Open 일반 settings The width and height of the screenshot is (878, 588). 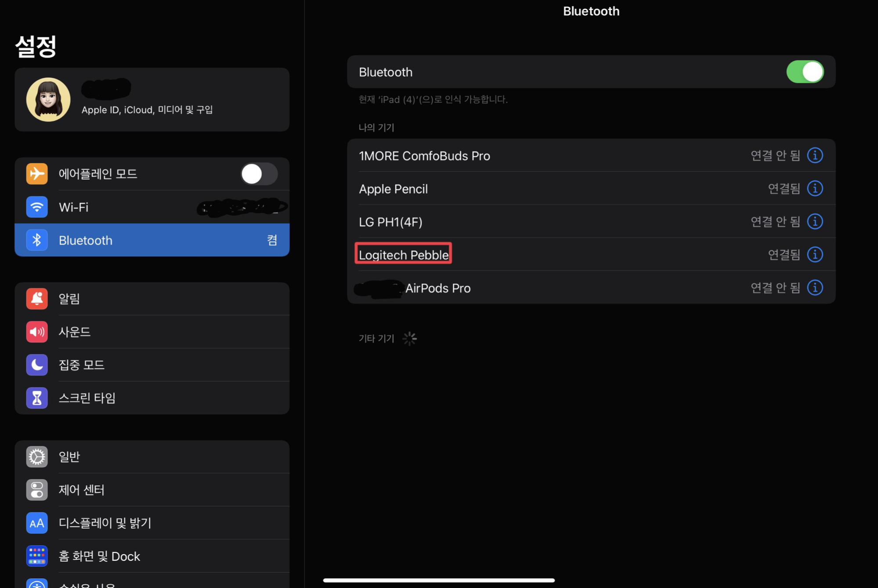(x=152, y=457)
